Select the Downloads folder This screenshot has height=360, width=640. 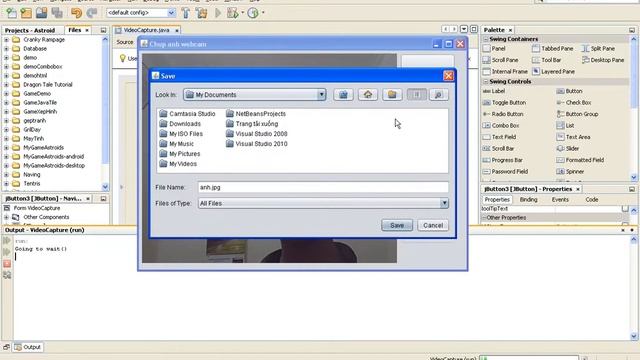[x=180, y=124]
